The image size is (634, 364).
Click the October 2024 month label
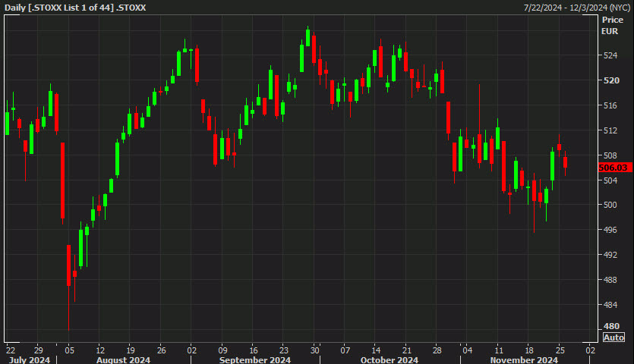(390, 359)
